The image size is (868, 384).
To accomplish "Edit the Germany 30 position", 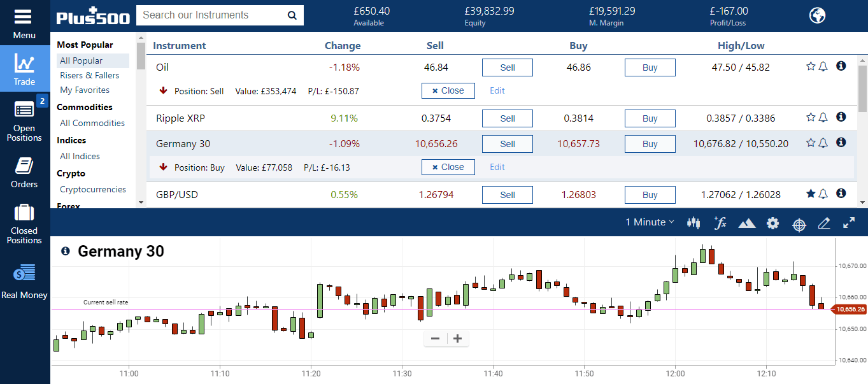I will [x=497, y=167].
